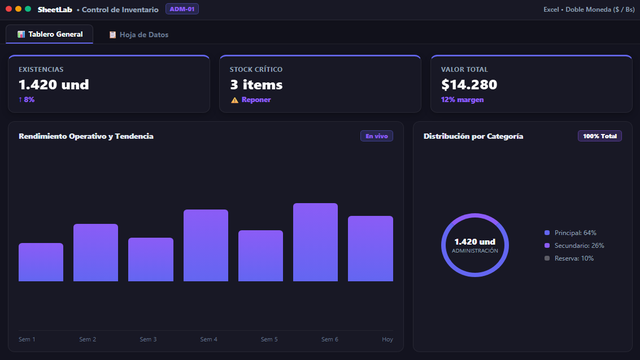This screenshot has width=640, height=360.
Task: Open the Hoja de Datos tab
Action: [138, 35]
